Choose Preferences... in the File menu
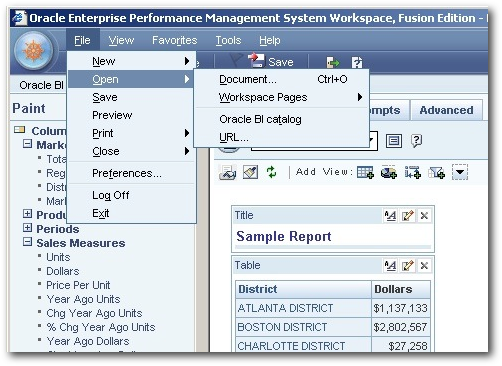 coord(130,173)
